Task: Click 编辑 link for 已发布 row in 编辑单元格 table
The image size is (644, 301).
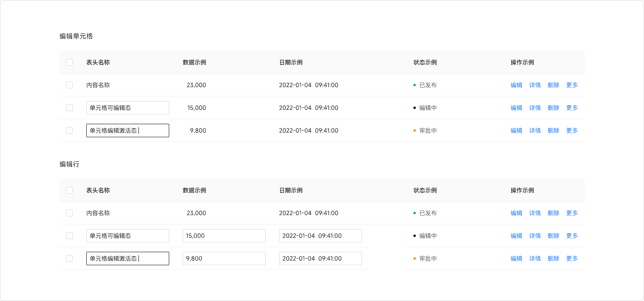Action: click(x=516, y=85)
